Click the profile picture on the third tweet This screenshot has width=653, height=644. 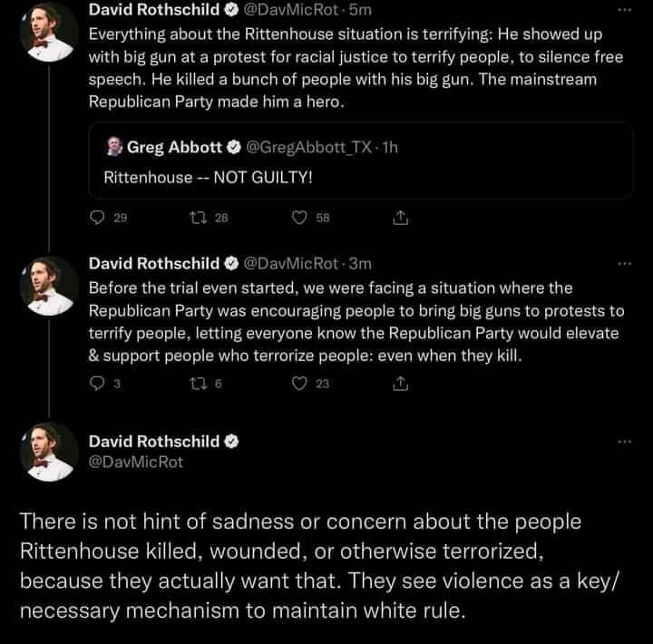pos(47,451)
